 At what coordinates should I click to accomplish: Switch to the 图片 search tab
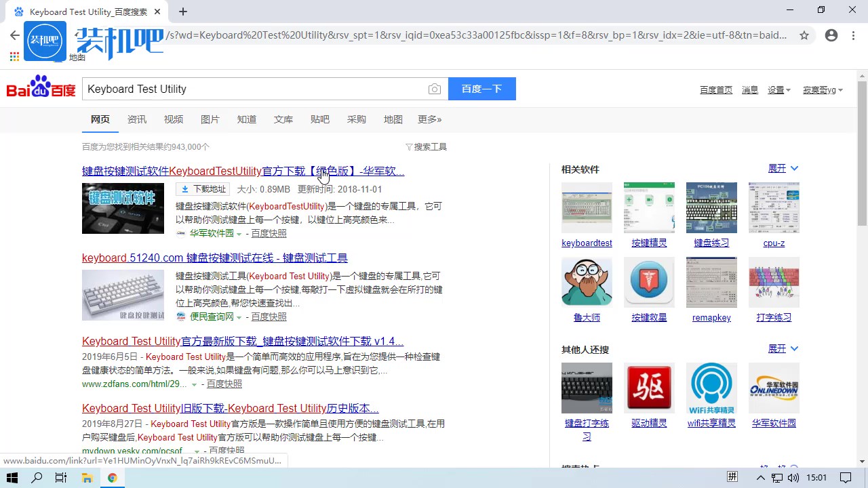click(210, 119)
